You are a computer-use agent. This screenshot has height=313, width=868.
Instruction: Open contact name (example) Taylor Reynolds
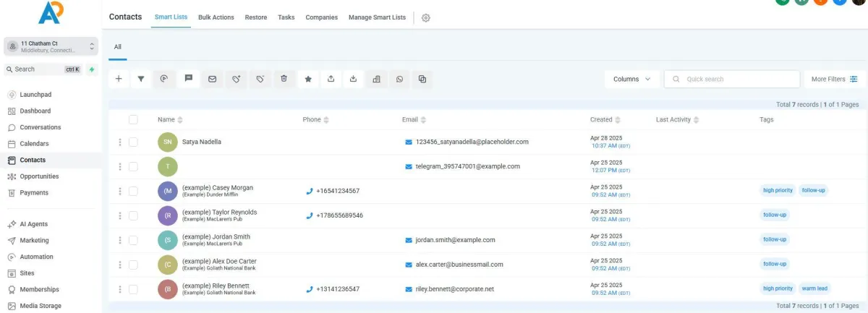219,212
